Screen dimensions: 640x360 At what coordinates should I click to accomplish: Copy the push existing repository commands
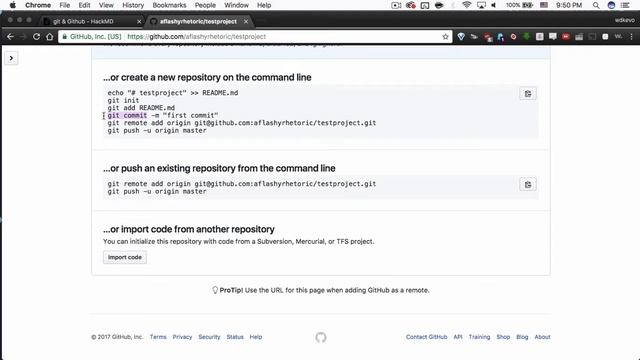pyautogui.click(x=528, y=185)
